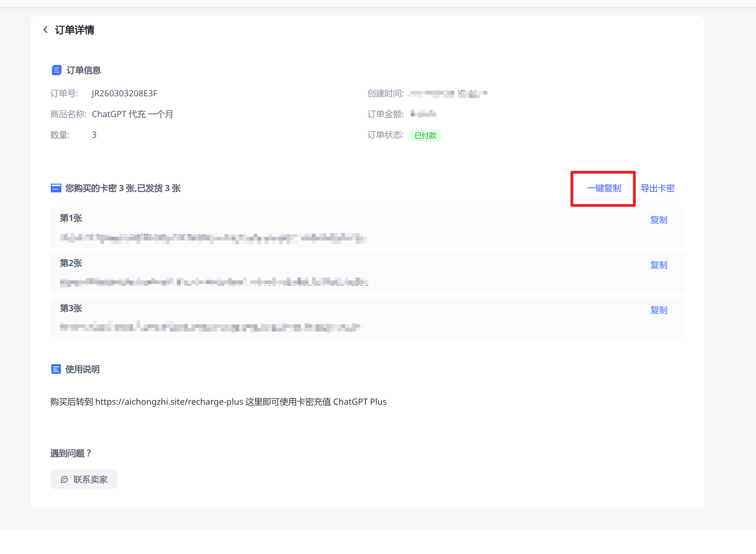The width and height of the screenshot is (756, 554).
Task: Copy the 第1张 card key
Action: [x=658, y=220]
